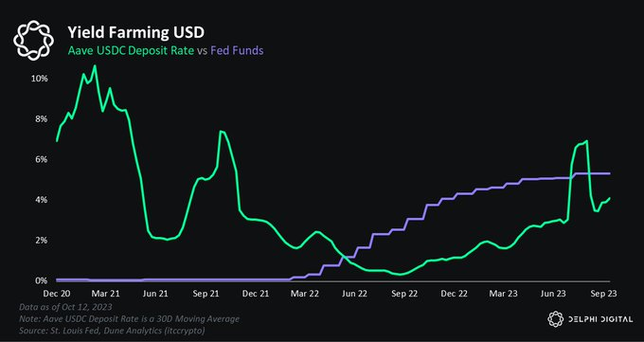
Task: Click the Source: St. Louis Fed footnote
Action: pyautogui.click(x=112, y=330)
